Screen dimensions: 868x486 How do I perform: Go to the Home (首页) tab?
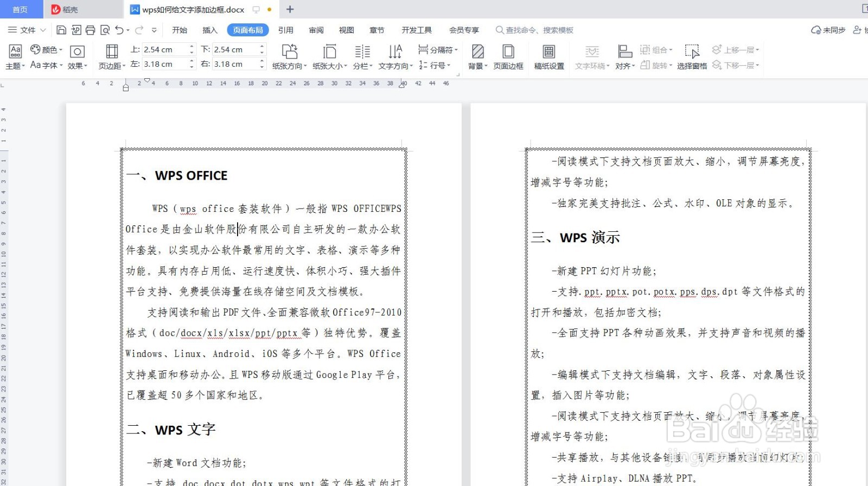click(21, 9)
